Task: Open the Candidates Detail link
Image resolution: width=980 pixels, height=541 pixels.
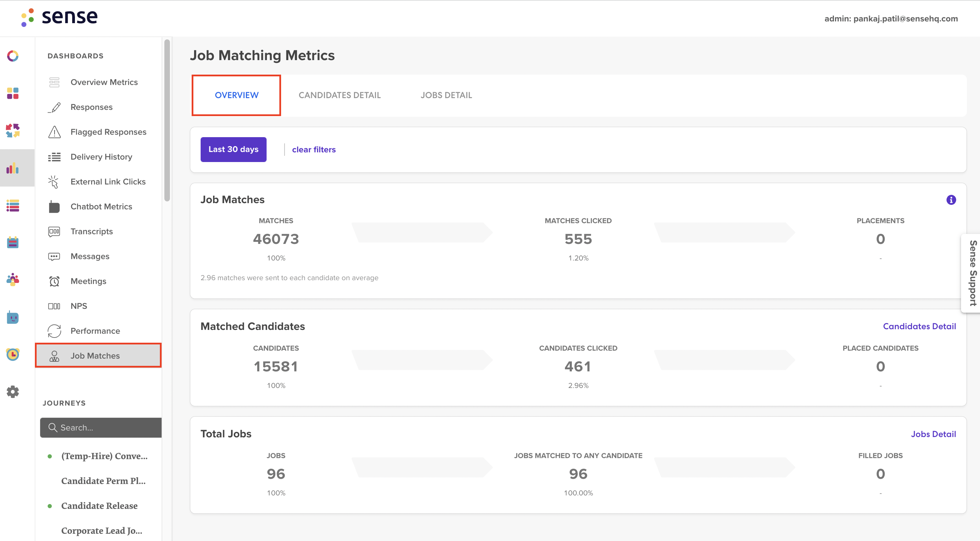Action: [x=919, y=326]
